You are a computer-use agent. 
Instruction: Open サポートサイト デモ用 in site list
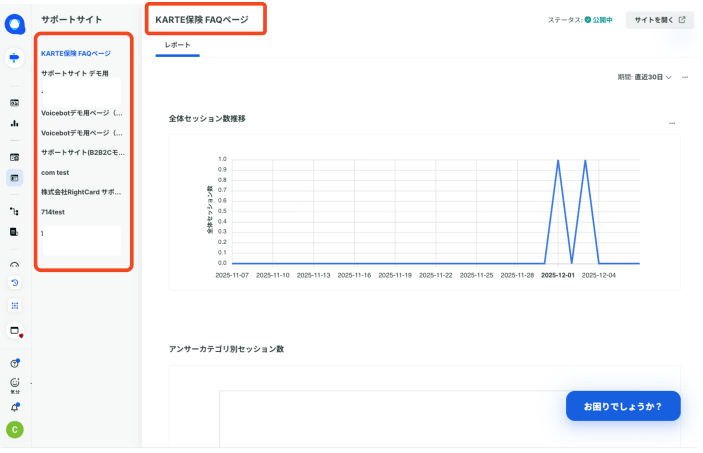pyautogui.click(x=75, y=73)
